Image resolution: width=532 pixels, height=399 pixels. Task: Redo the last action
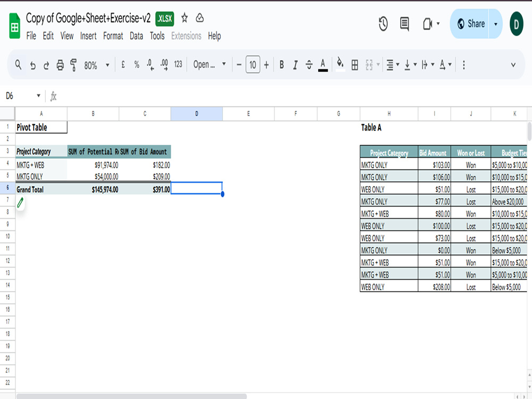point(46,65)
